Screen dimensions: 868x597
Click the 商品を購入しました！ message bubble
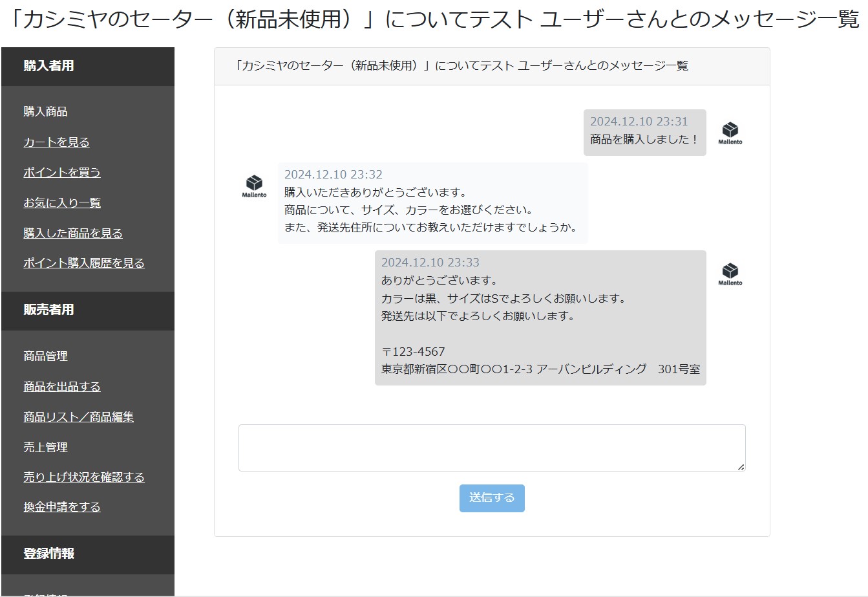[644, 132]
